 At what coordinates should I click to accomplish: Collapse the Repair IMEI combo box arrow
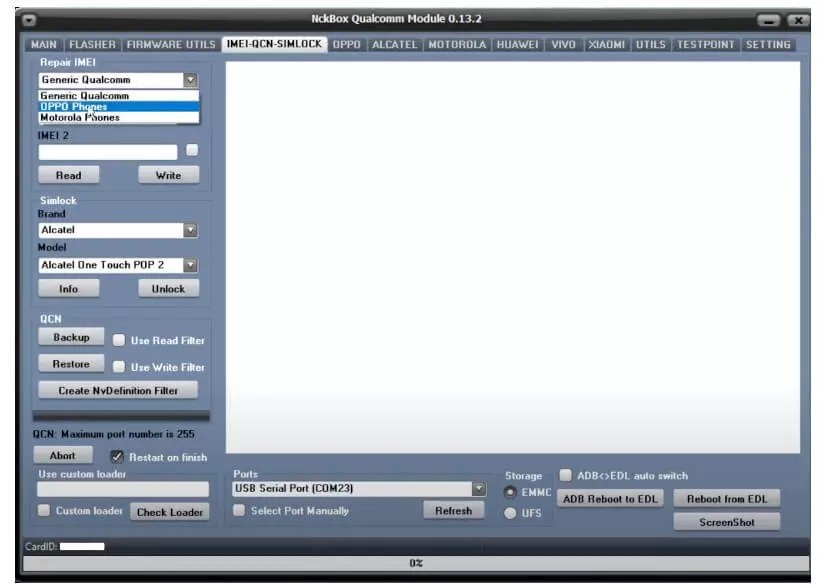[190, 80]
